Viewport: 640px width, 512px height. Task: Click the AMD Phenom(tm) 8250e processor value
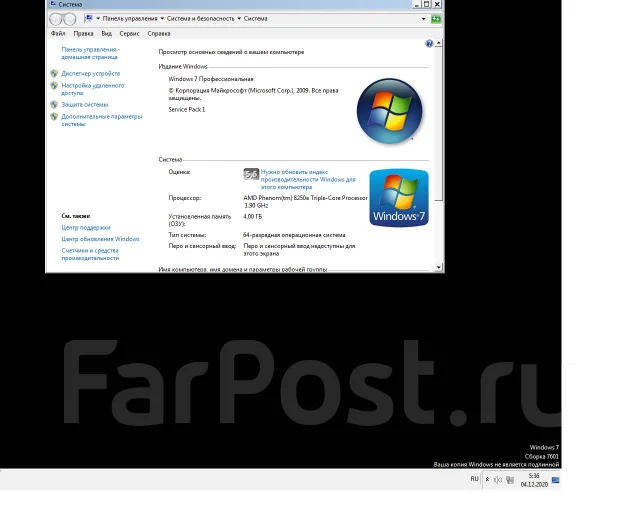(x=305, y=202)
